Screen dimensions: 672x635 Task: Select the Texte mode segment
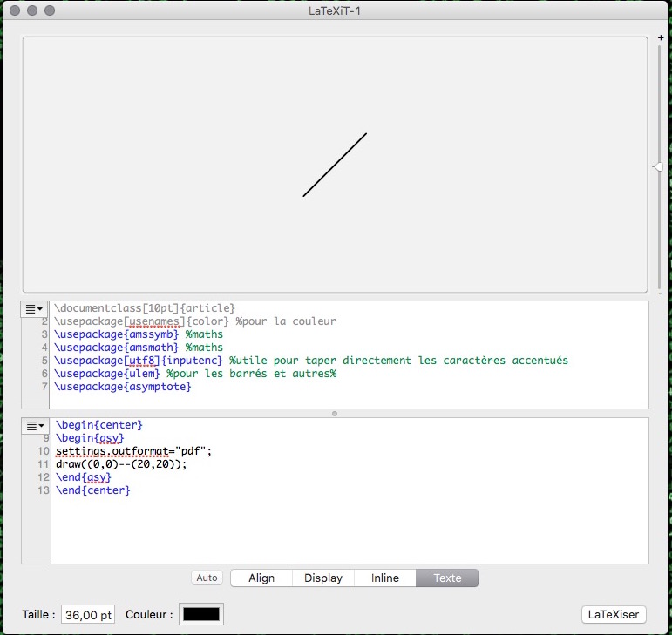pos(447,578)
